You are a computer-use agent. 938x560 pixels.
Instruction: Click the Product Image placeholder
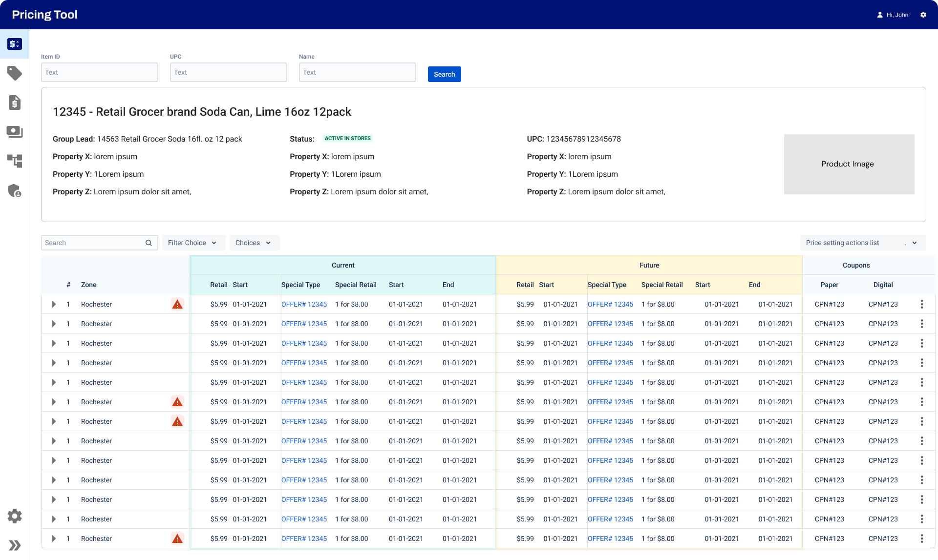coord(849,164)
